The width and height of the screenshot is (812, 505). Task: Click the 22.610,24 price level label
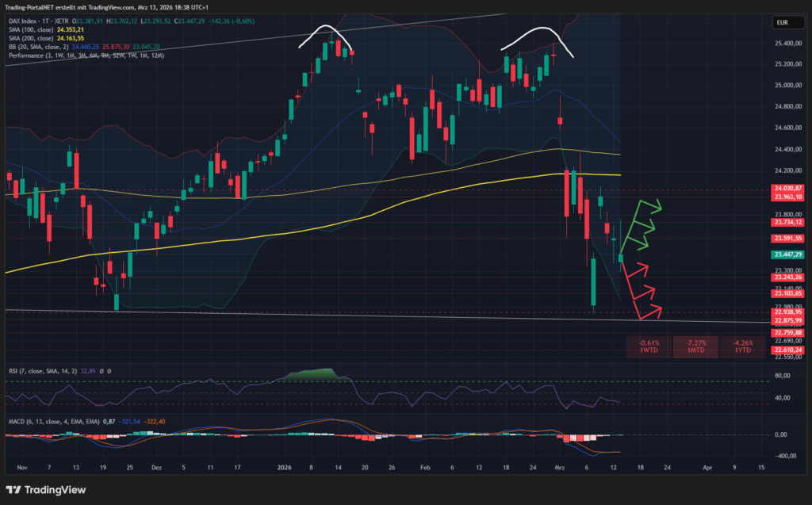[787, 350]
